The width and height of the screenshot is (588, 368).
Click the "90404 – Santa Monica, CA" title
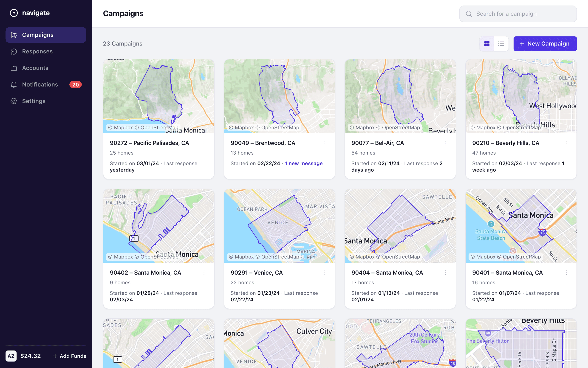click(x=387, y=273)
